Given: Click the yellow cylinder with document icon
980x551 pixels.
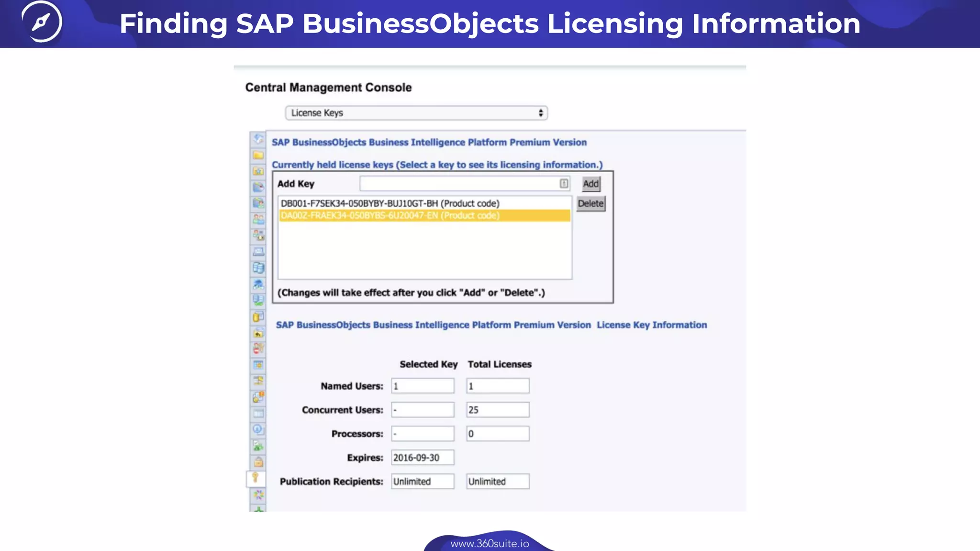Looking at the screenshot, I should (258, 317).
